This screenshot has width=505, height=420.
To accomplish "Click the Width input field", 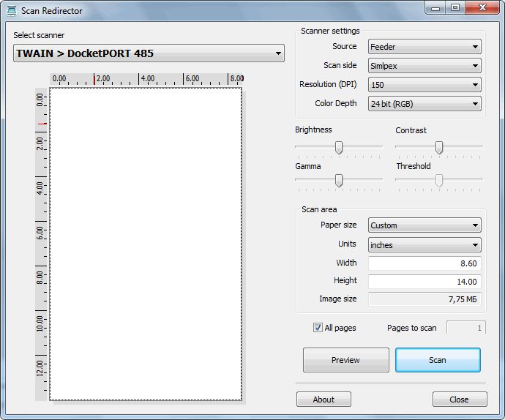I will click(424, 263).
